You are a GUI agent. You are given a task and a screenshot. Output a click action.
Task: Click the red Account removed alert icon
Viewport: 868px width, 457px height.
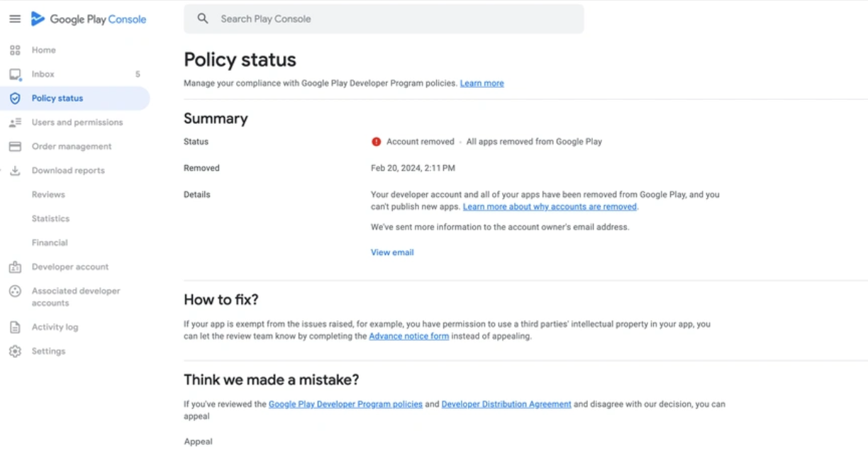click(377, 142)
